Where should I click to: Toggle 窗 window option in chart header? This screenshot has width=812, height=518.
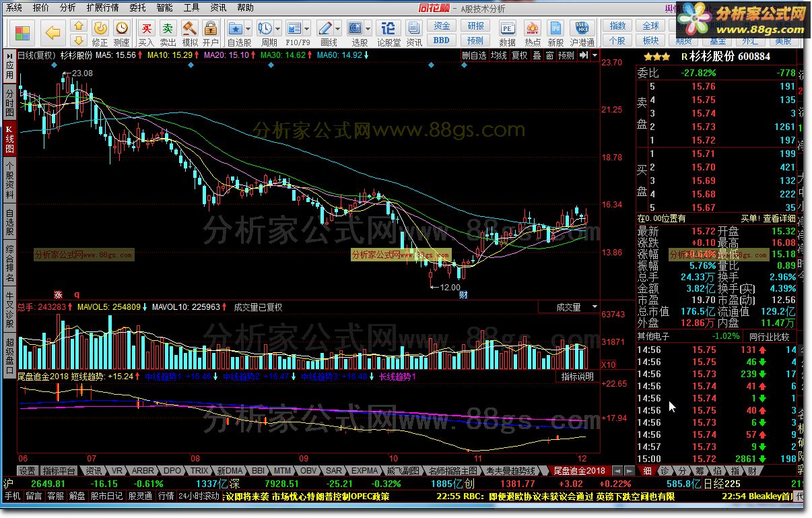pos(549,55)
